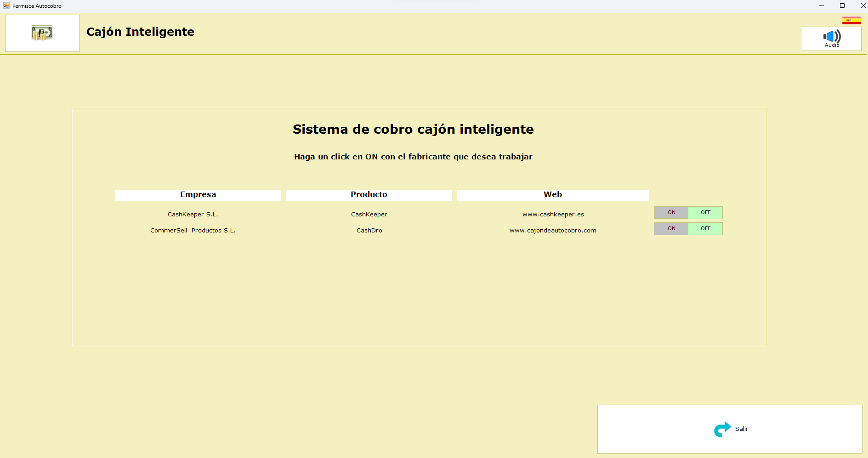Toggle the Audio speaker button
This screenshot has height=458, width=868.
point(831,39)
